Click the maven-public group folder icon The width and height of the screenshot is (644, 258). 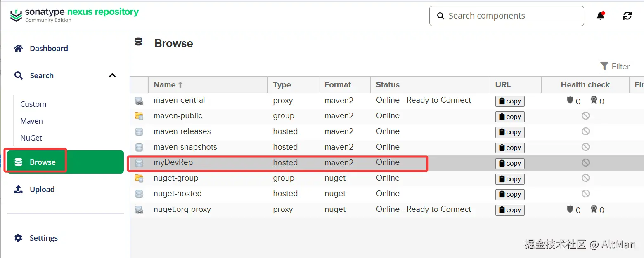point(139,116)
